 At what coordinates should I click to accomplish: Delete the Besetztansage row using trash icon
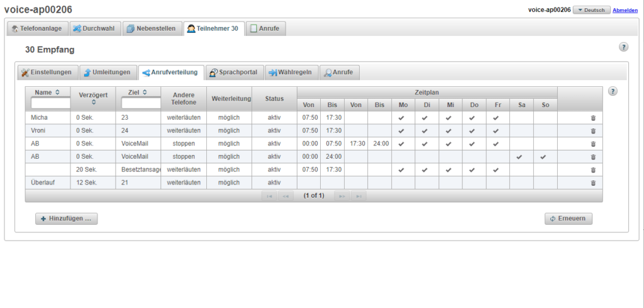pyautogui.click(x=592, y=170)
